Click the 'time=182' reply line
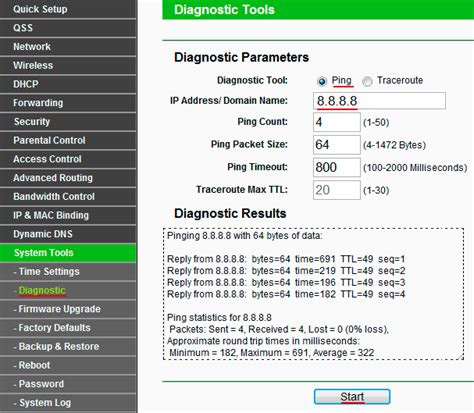The image size is (474, 413). pos(286,294)
